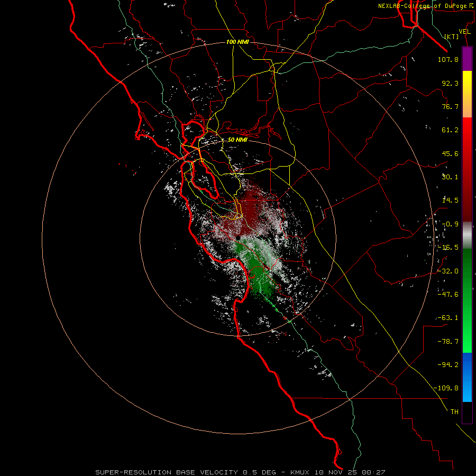This screenshot has height=476, width=476.
Task: Select the 14.5 legend value
Action: point(450,200)
